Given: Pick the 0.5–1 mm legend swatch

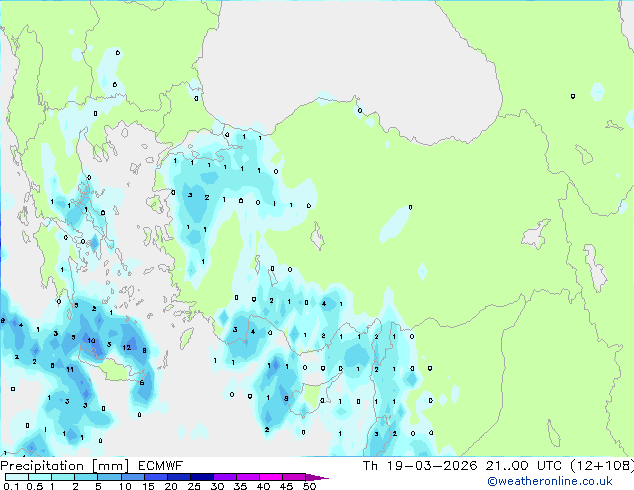Looking at the screenshot, I should (x=40, y=477).
